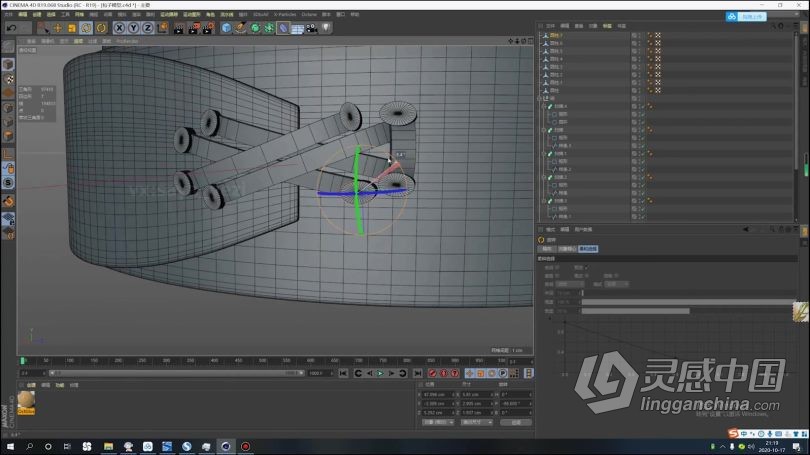The width and height of the screenshot is (810, 455).
Task: Disable the 扫描.3 green enable checkmark
Action: click(x=643, y=201)
